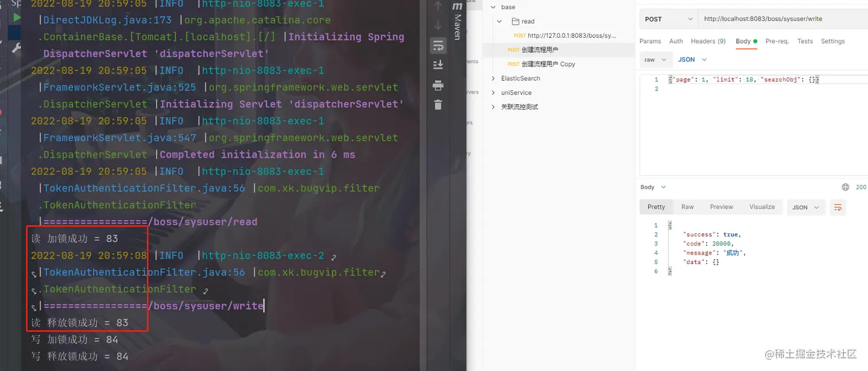
Task: Open the POST method dropdown
Action: [x=669, y=19]
